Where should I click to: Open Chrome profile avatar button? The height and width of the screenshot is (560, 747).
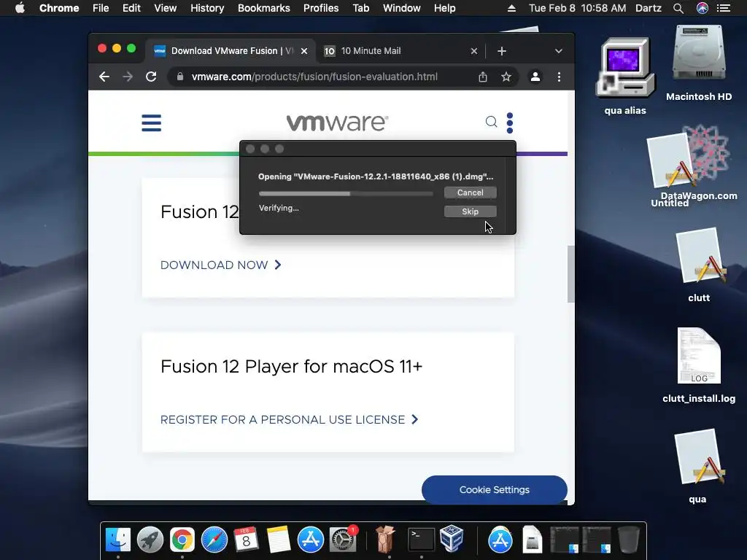[x=535, y=77]
